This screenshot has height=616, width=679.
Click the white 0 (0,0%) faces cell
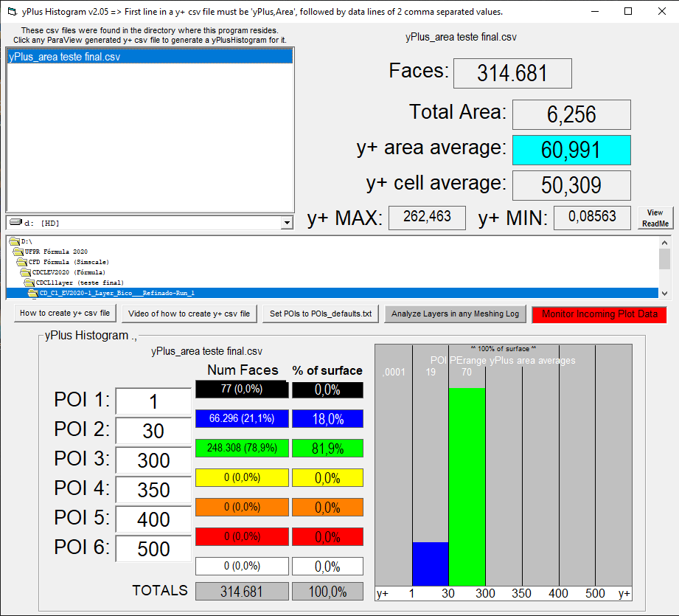242,566
